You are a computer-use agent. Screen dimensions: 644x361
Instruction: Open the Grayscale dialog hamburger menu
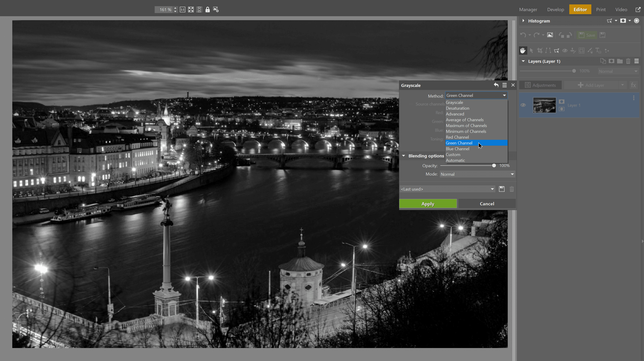tap(505, 85)
